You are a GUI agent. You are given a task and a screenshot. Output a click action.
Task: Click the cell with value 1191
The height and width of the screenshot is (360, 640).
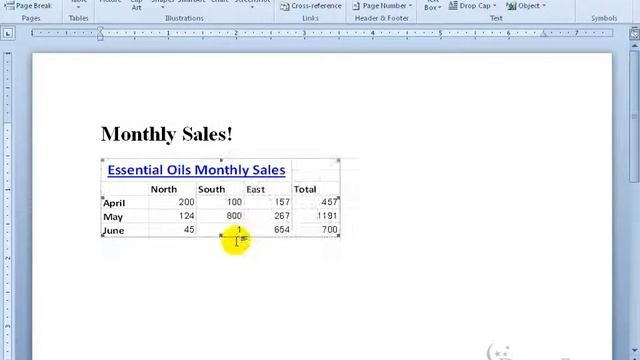(327, 216)
